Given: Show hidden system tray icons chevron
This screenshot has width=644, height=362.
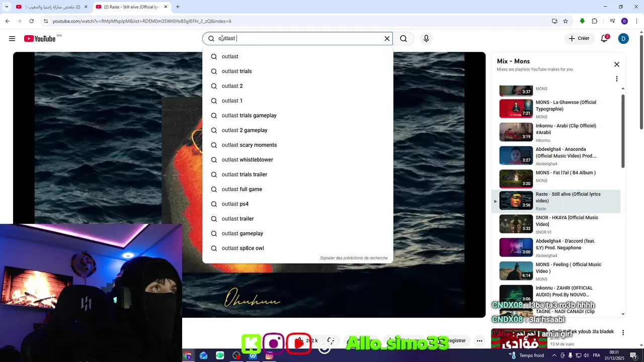Looking at the screenshot, I should 554,355.
